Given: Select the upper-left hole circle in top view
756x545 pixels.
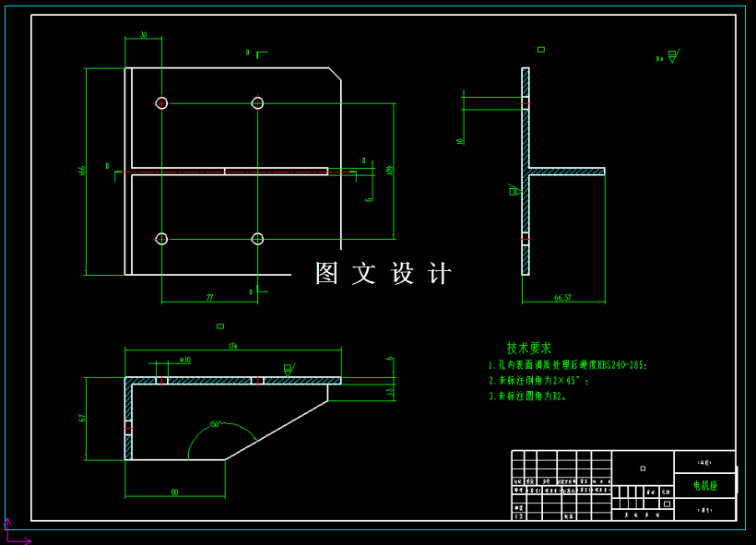Looking at the screenshot, I should coord(161,102).
